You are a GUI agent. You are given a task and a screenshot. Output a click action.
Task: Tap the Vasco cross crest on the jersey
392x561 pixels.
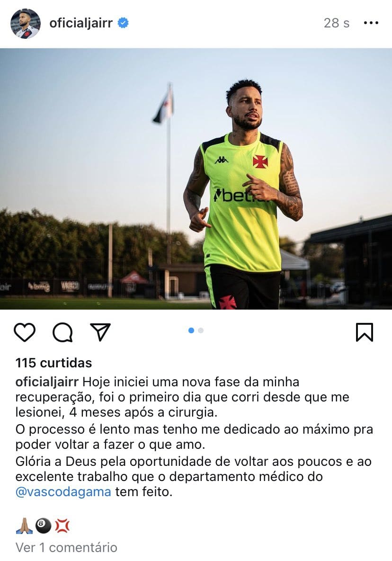(x=260, y=161)
